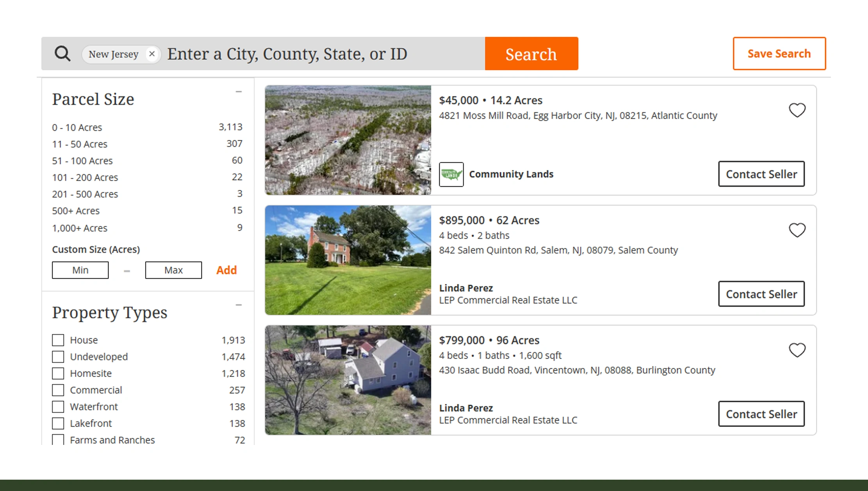The width and height of the screenshot is (868, 491).
Task: Open the Salem red brick house photo
Action: click(348, 260)
